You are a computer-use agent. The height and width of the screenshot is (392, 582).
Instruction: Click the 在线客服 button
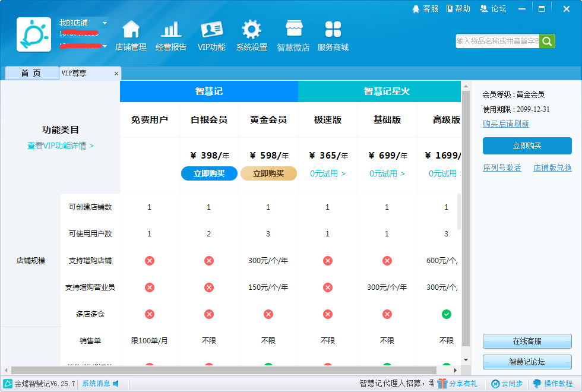[527, 341]
